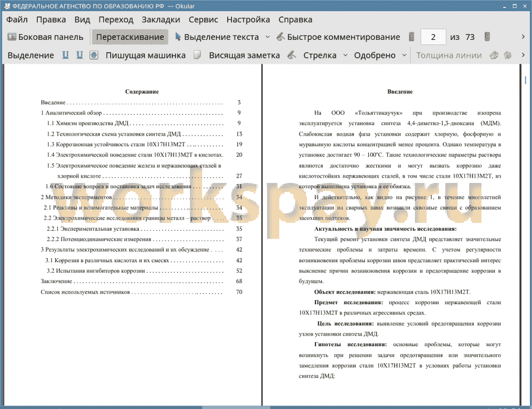
Task: Select the Выделение текста tool
Action: pos(217,37)
